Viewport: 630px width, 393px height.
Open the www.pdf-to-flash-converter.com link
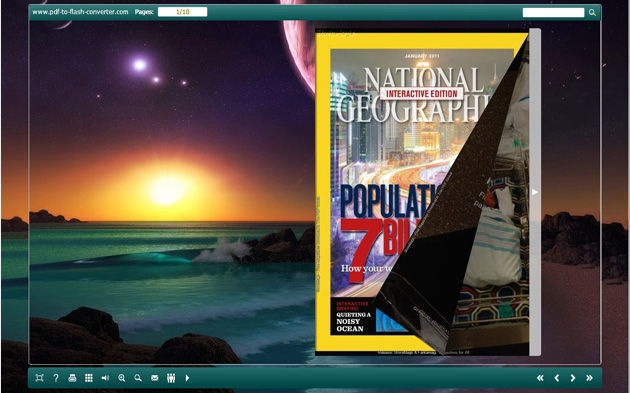pos(80,12)
